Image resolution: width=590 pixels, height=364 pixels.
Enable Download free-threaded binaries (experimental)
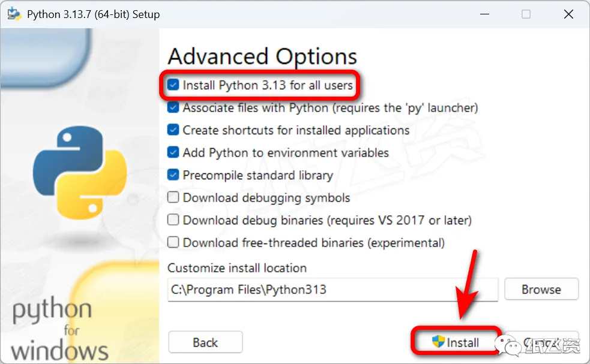click(x=173, y=242)
